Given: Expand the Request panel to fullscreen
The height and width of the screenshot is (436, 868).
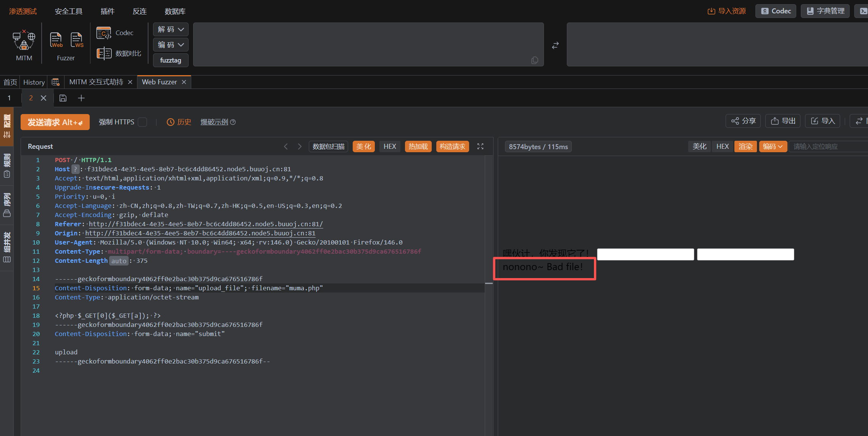Looking at the screenshot, I should coord(480,146).
